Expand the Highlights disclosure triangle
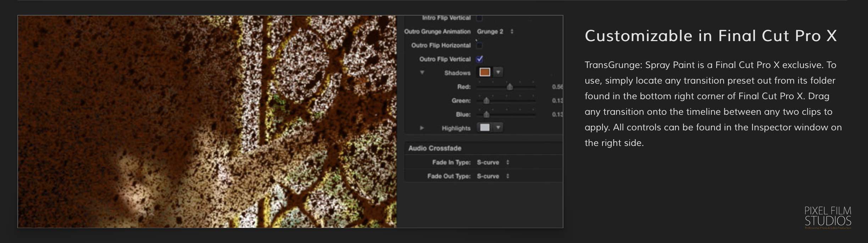Image resolution: width=868 pixels, height=243 pixels. 422,128
